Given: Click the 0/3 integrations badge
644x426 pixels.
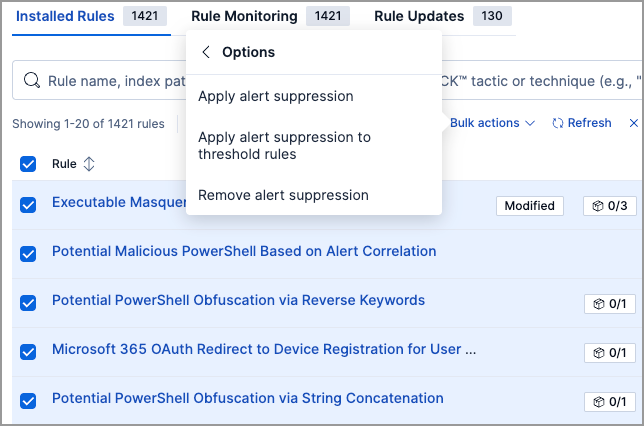Looking at the screenshot, I should pyautogui.click(x=609, y=206).
